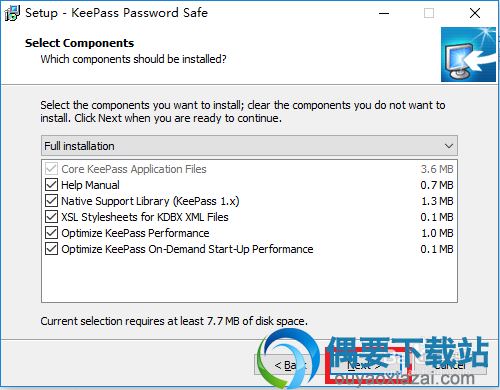Screen dimensions: 500x390
Task: Open the Full installation type dropdown
Action: coord(249,146)
